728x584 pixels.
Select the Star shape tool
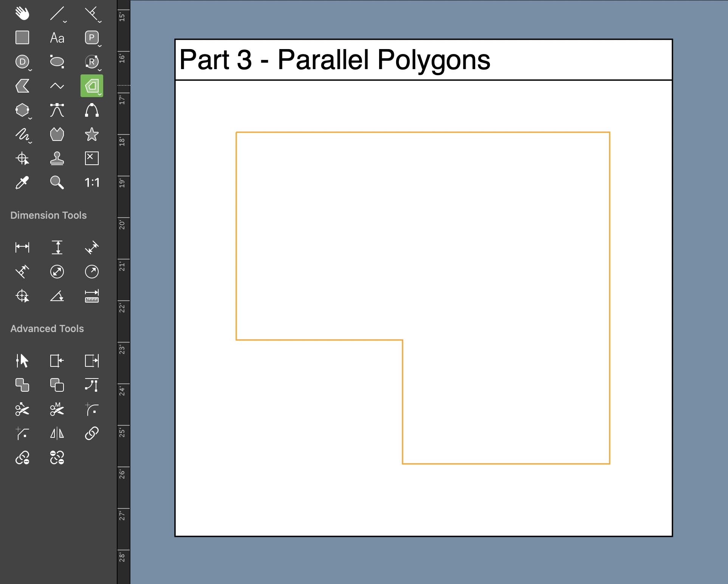point(92,134)
